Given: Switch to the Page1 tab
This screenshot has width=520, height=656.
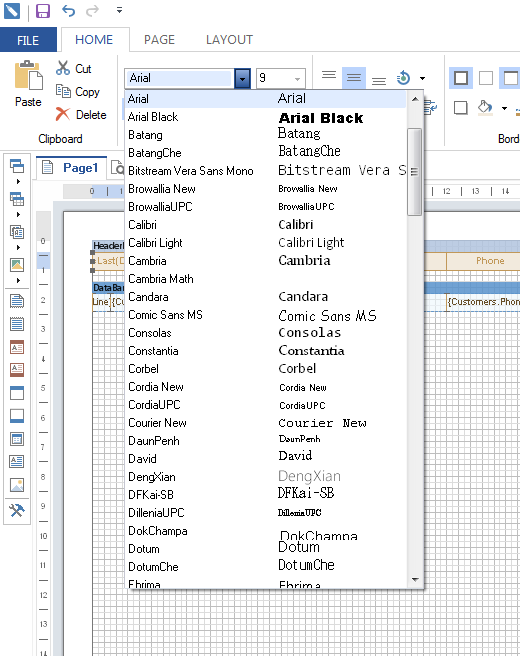Looking at the screenshot, I should [x=71, y=168].
